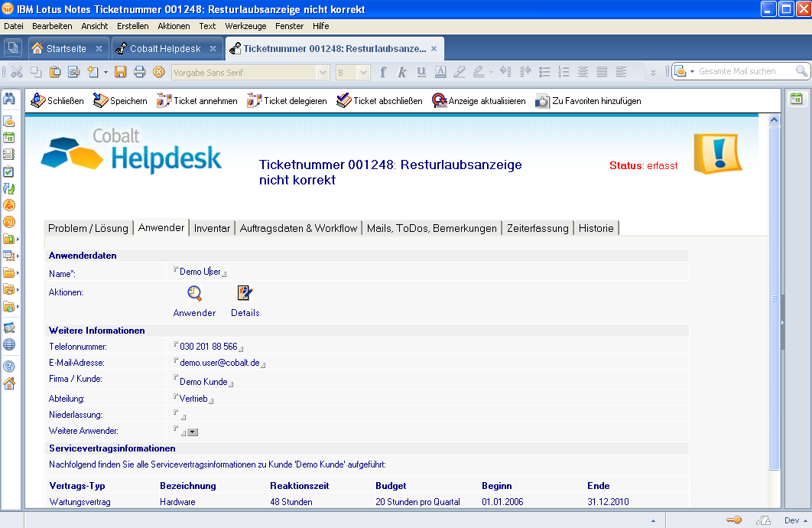This screenshot has height=528, width=812.
Task: Open the Dev location dropdown in status bar
Action: [x=796, y=521]
